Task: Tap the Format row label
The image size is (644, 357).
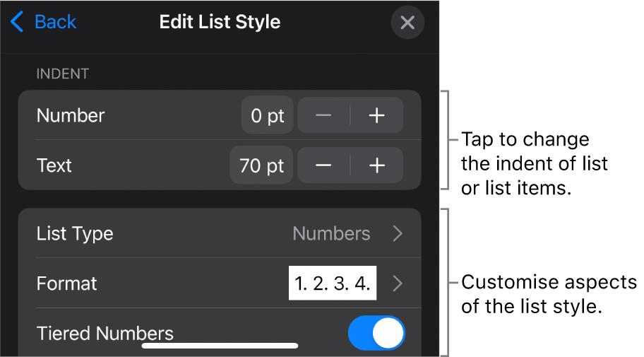Action: pos(66,283)
